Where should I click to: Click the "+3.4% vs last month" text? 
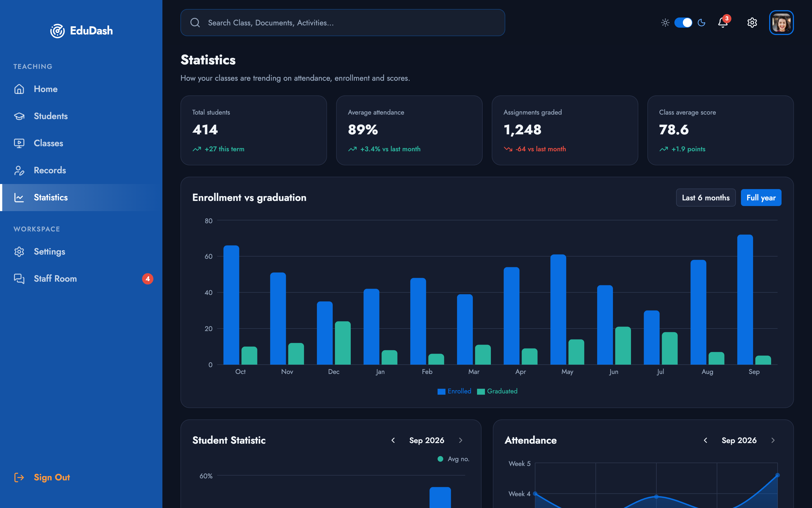pos(390,149)
